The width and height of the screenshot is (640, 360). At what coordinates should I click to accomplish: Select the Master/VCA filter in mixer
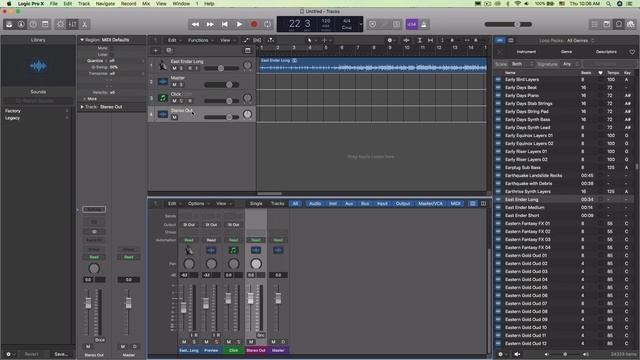430,203
